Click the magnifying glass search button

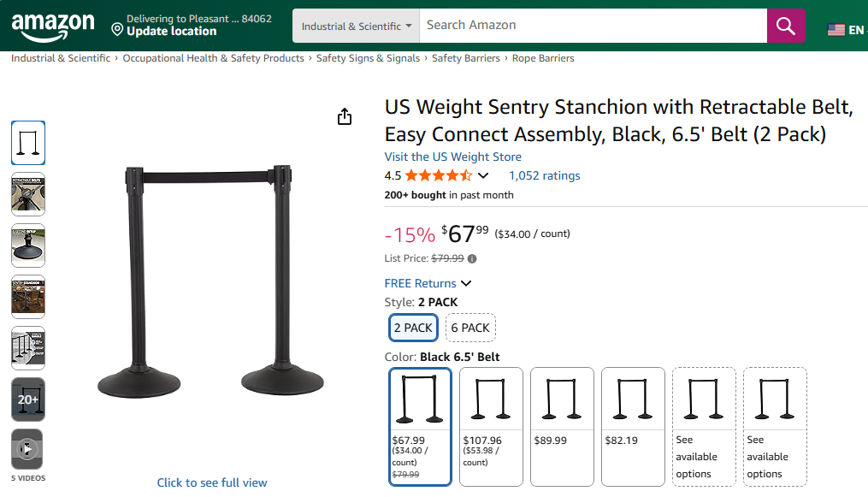tap(785, 26)
